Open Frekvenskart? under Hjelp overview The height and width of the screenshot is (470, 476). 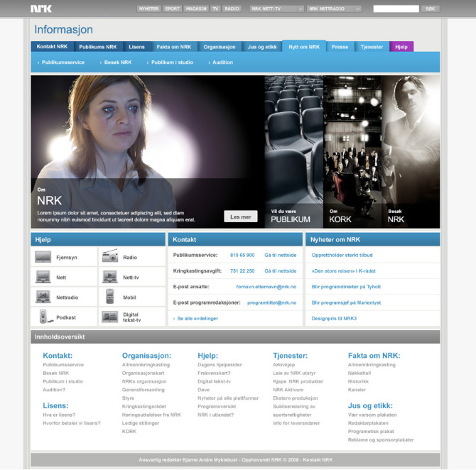[214, 373]
